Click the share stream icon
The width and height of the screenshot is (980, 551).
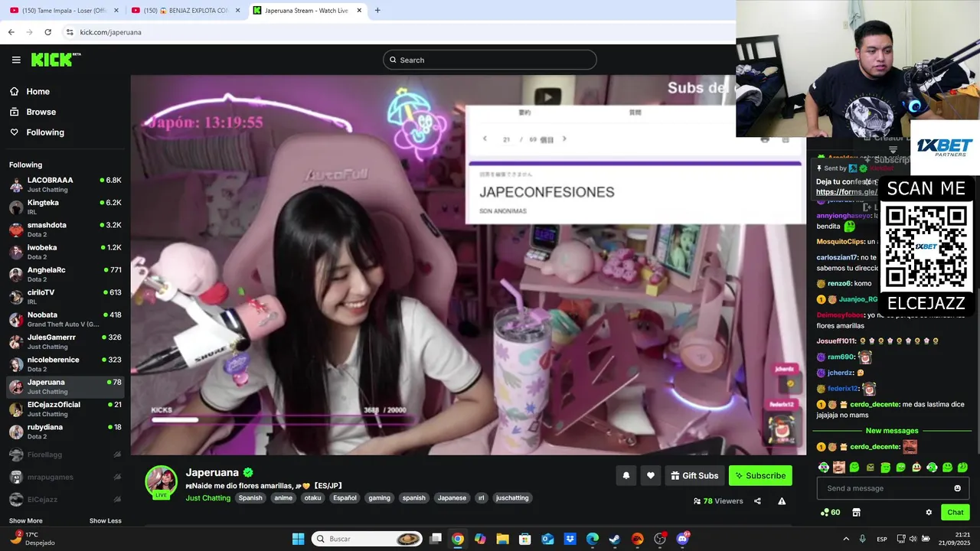tap(757, 501)
